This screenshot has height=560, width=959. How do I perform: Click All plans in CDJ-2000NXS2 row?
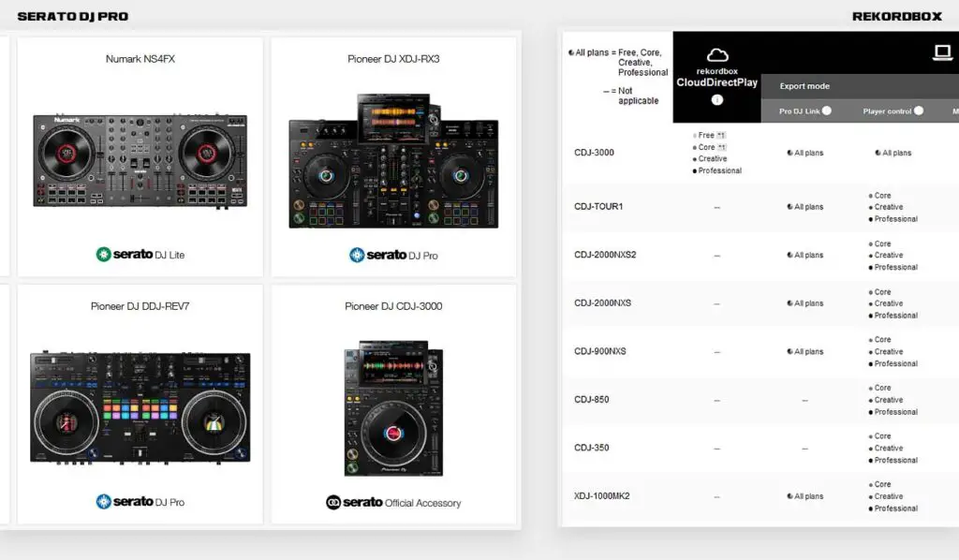[804, 255]
